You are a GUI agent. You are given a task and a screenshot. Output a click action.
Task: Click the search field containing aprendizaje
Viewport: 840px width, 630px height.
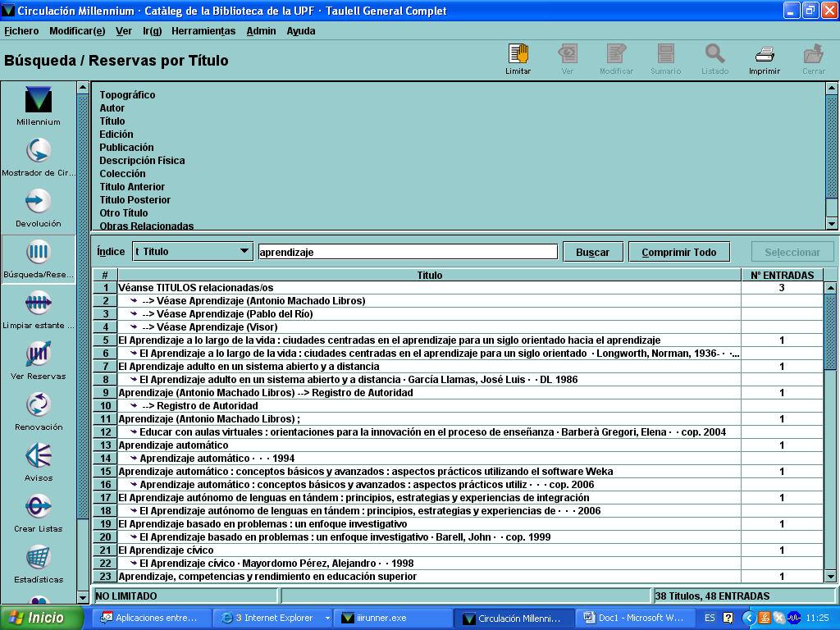point(408,252)
